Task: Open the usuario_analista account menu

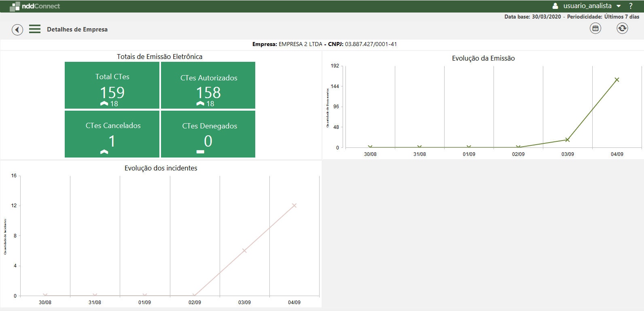Action: 587,6
